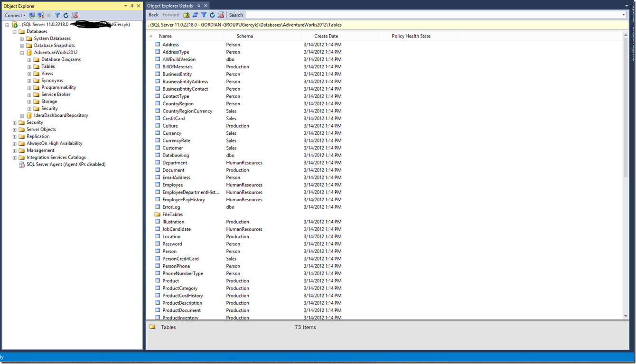Refresh the Object Explorer tree
This screenshot has height=364, width=636.
point(66,15)
